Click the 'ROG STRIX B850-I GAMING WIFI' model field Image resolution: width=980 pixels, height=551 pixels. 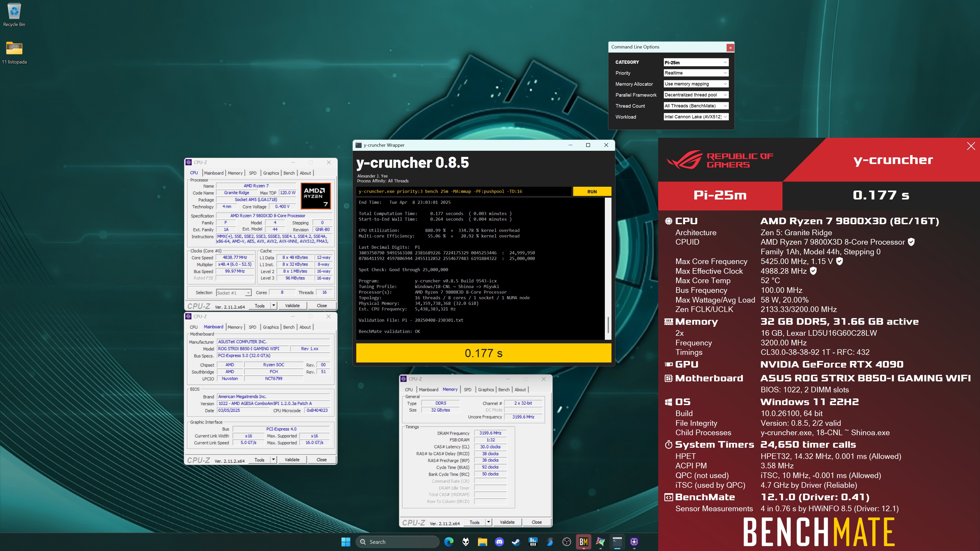coord(253,349)
